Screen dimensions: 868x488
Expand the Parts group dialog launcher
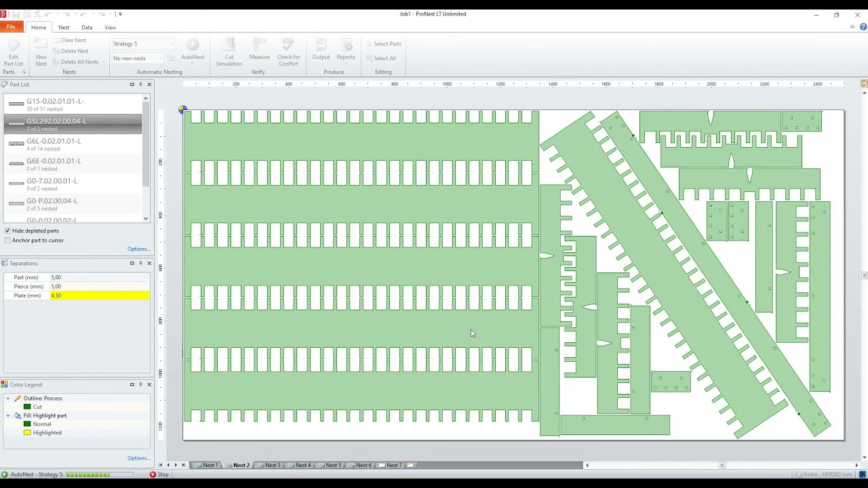(x=24, y=72)
